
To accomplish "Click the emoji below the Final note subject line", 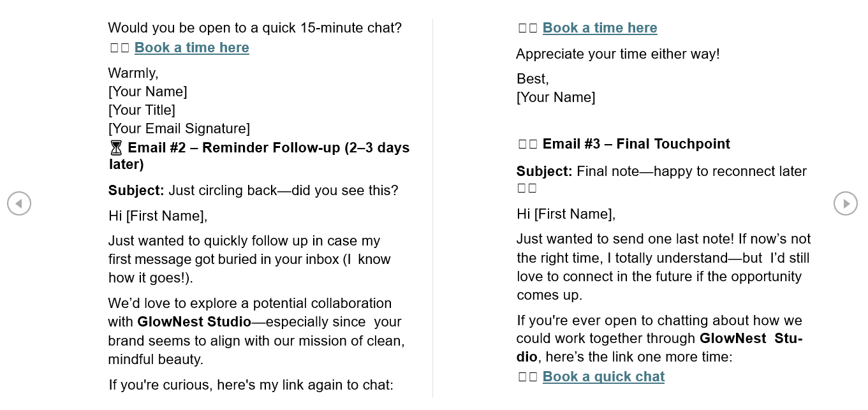I will [x=527, y=188].
